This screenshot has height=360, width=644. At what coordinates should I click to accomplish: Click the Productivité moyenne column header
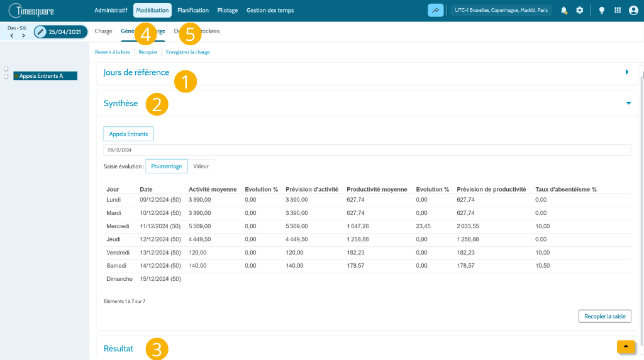click(377, 189)
